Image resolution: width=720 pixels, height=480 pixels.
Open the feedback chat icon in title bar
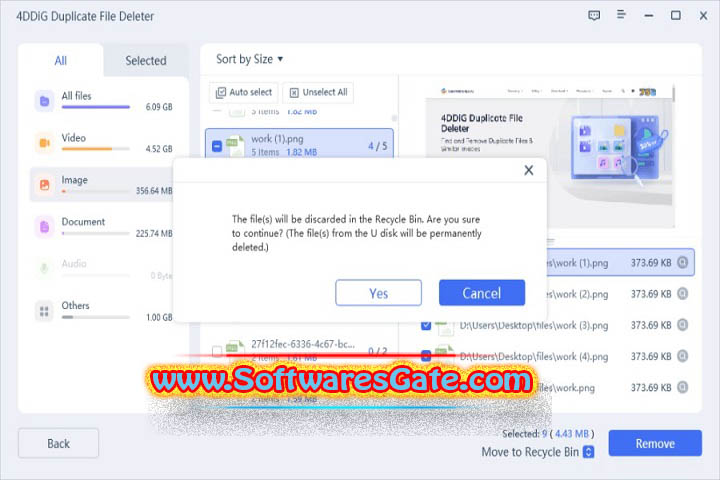(594, 16)
